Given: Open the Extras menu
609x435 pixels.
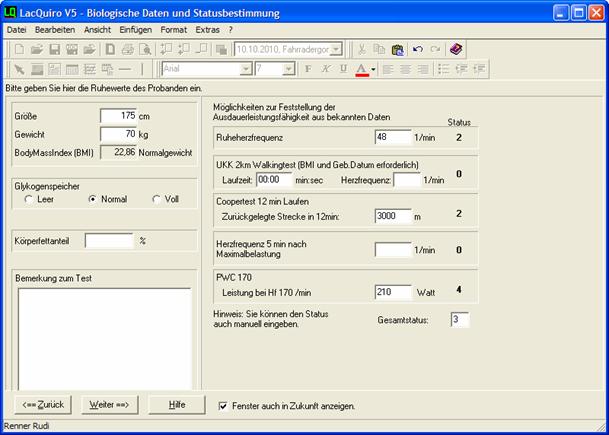Looking at the screenshot, I should click(207, 30).
